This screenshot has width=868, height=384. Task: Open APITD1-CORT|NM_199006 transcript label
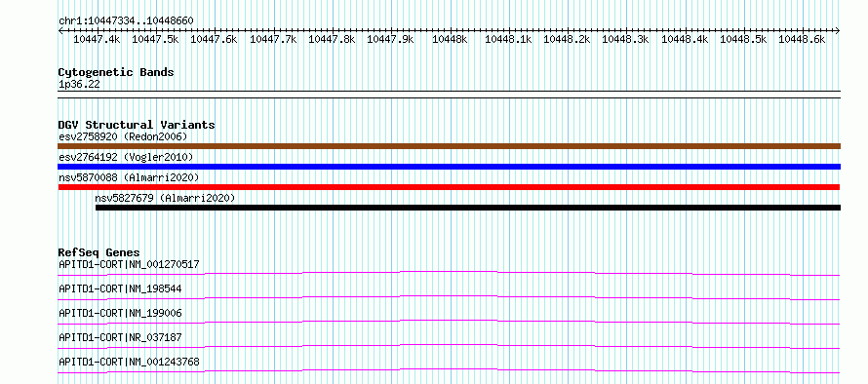coord(120,313)
